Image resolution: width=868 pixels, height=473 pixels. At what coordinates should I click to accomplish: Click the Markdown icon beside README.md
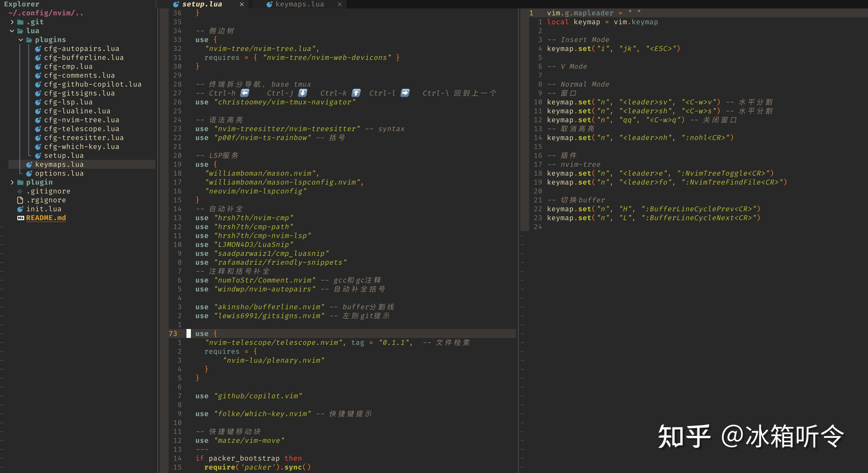(21, 218)
